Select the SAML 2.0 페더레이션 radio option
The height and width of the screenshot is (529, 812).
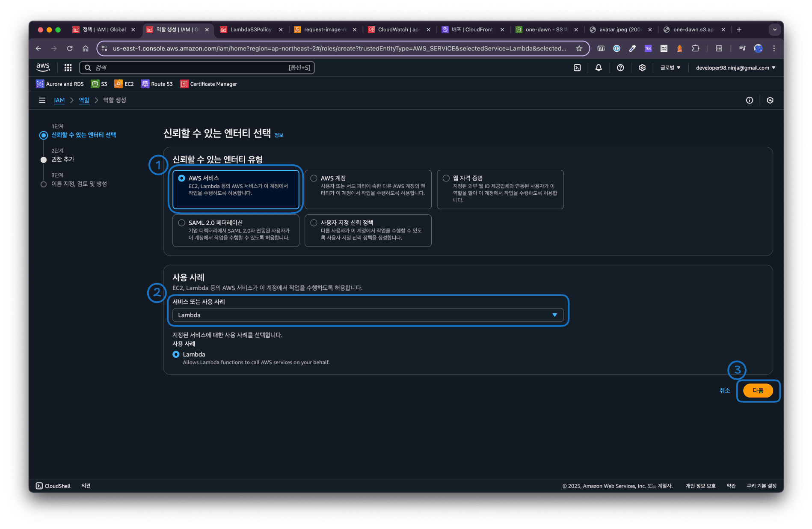(182, 223)
